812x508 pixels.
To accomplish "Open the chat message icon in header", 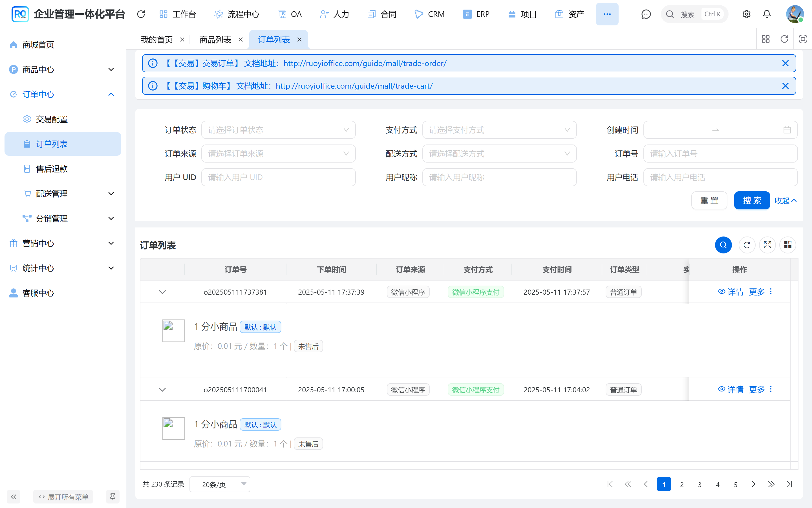I will pos(646,14).
